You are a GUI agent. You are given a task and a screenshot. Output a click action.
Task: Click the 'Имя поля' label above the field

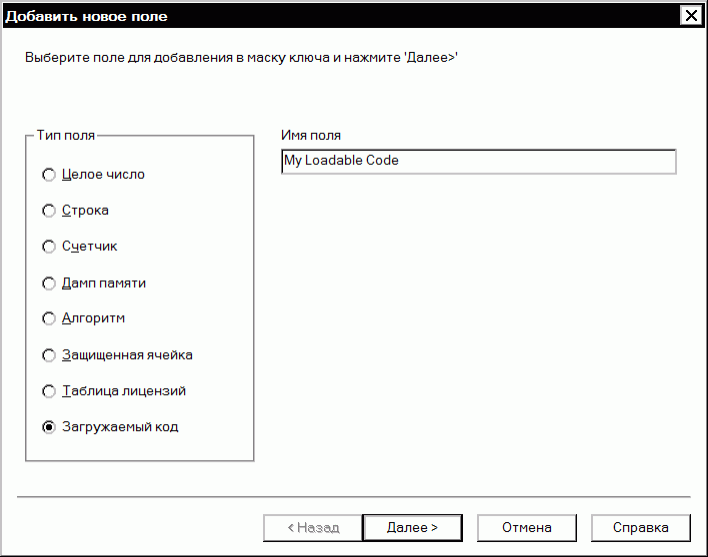coord(311,136)
